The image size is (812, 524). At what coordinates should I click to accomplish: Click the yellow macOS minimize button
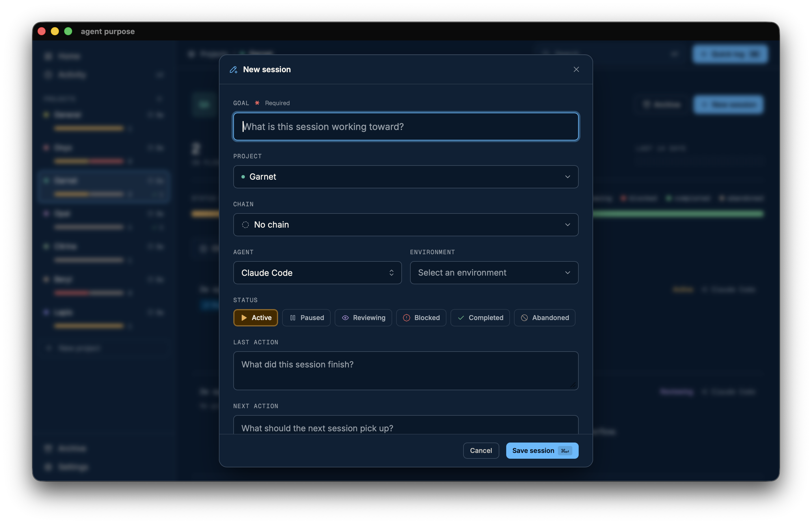55,31
